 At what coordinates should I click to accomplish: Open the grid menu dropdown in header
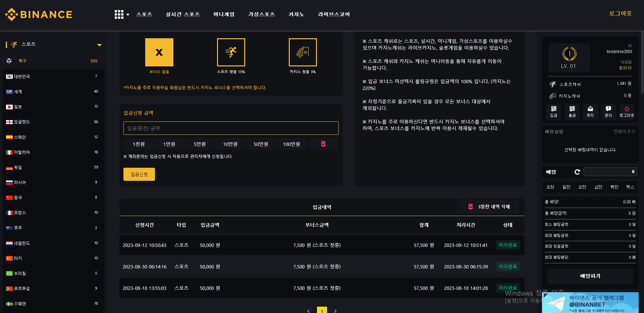(x=121, y=14)
